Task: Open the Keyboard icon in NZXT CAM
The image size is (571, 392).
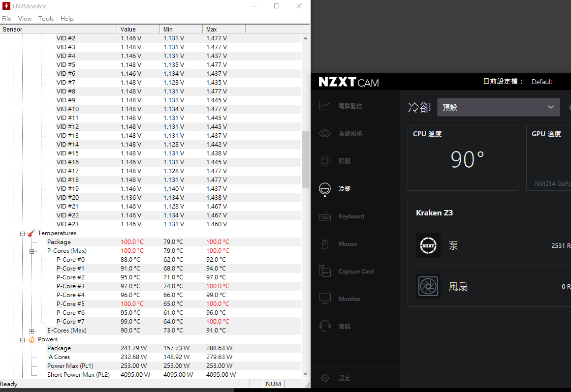Action: 325,216
